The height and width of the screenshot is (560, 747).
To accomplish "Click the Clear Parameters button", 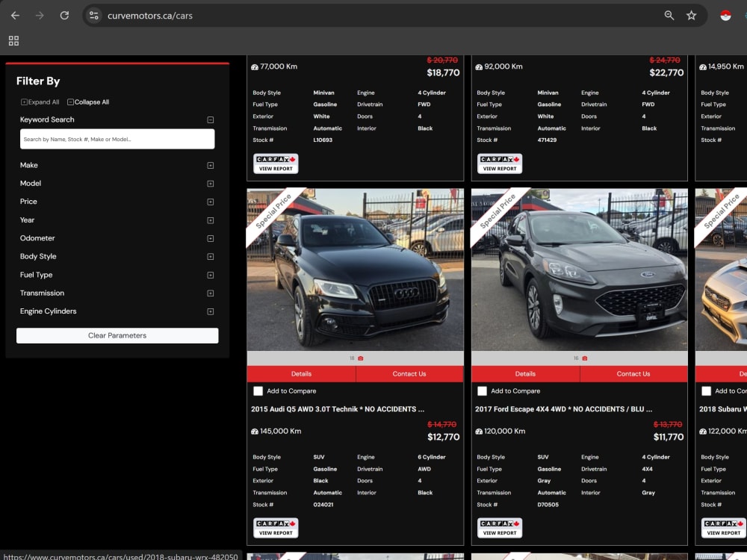I will 117,335.
